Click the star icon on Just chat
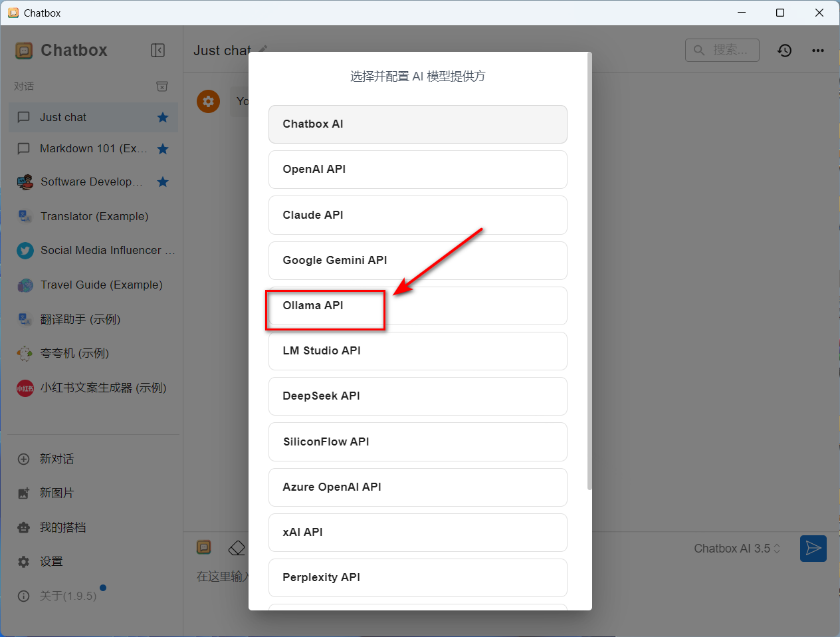The width and height of the screenshot is (840, 637). 163,118
